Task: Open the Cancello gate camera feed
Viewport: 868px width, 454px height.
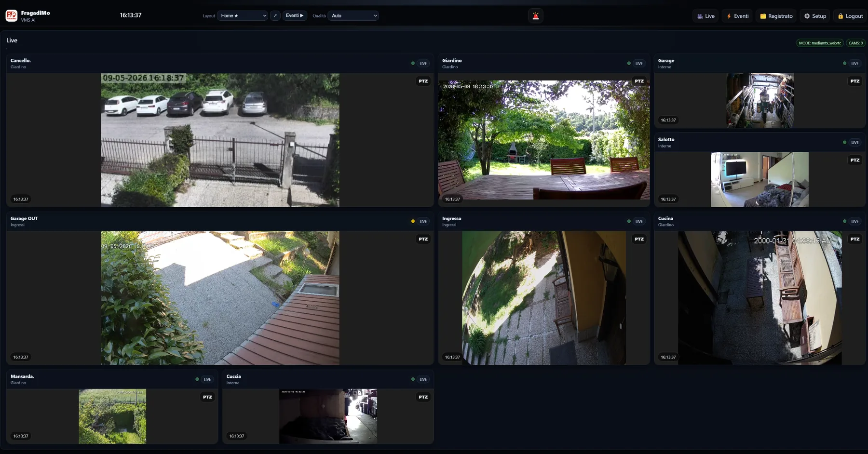Action: click(220, 140)
